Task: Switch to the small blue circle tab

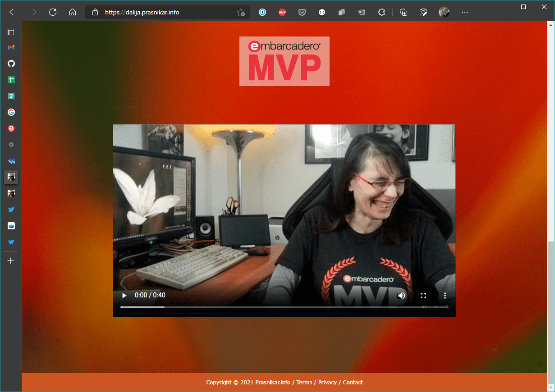Action: coord(11,145)
